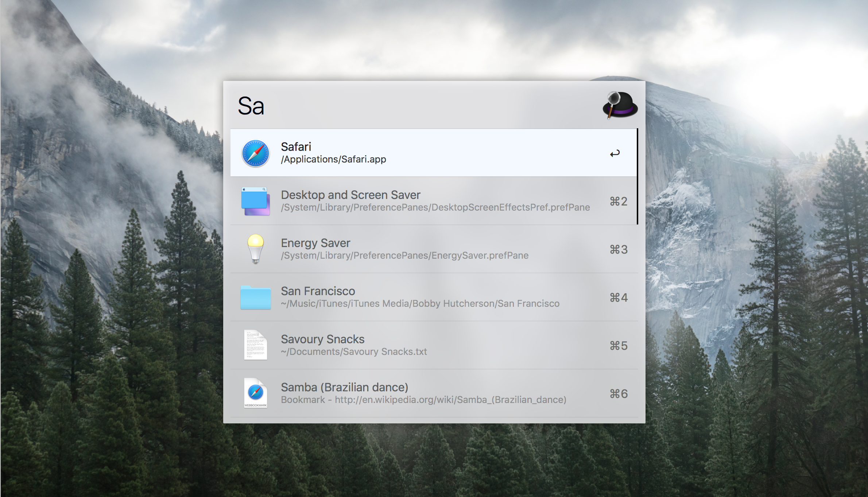Click the return arrow beside Safari
Viewport: 868px width, 497px height.
pyautogui.click(x=615, y=153)
